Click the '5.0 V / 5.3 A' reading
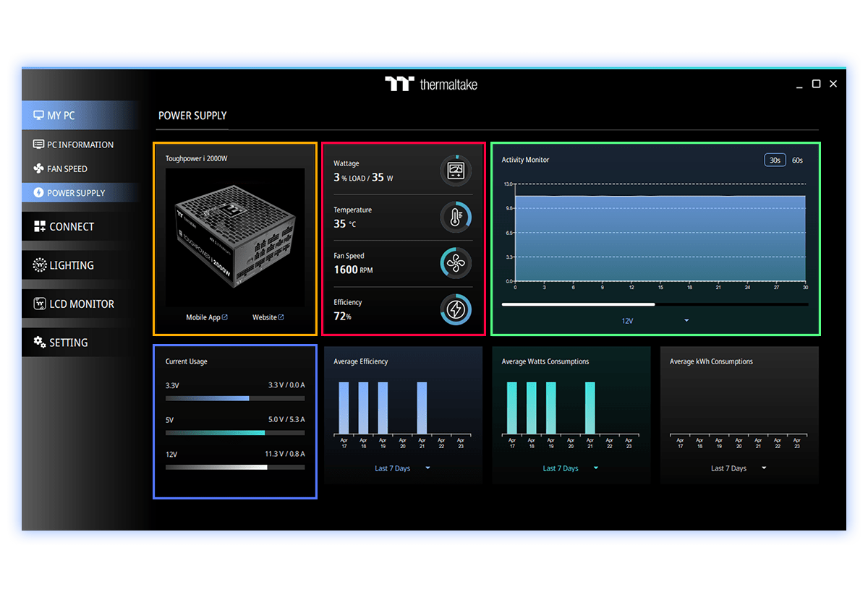The width and height of the screenshot is (868, 597). [286, 419]
